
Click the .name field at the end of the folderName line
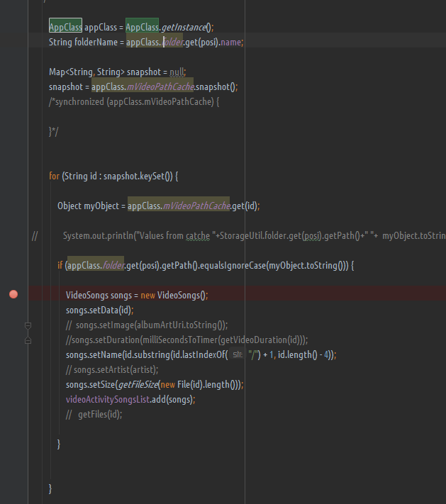230,42
